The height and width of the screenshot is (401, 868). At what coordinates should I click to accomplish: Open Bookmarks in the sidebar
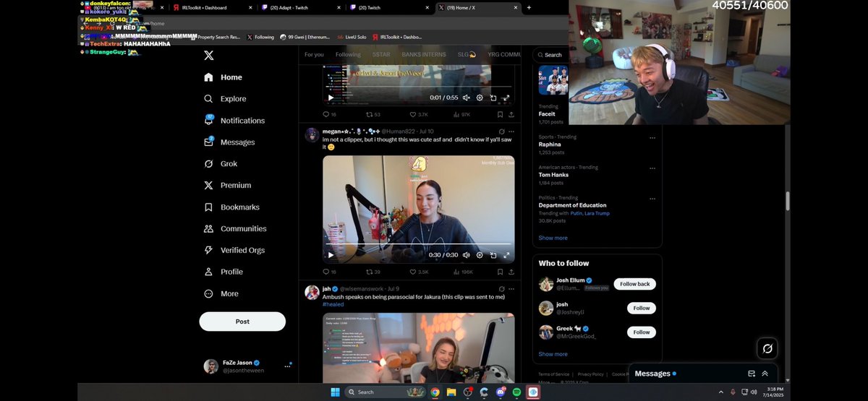[231, 207]
